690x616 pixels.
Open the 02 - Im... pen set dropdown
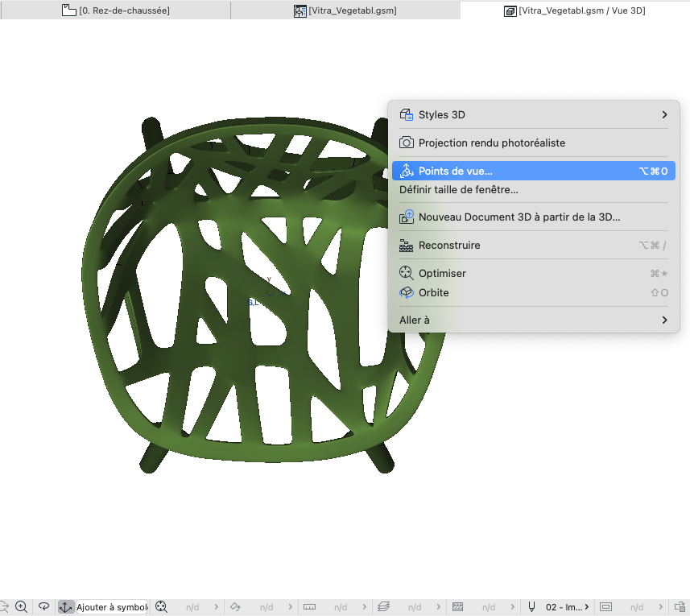pyautogui.click(x=567, y=607)
